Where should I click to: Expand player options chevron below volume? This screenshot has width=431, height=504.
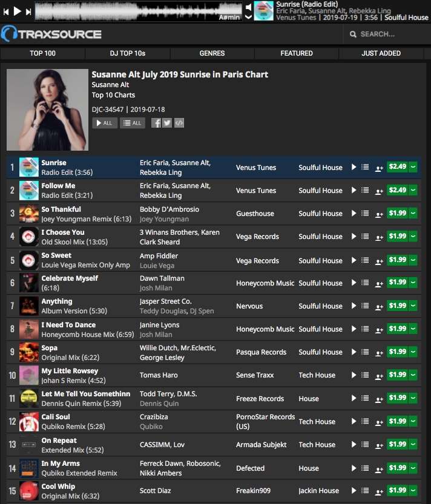coord(248,17)
